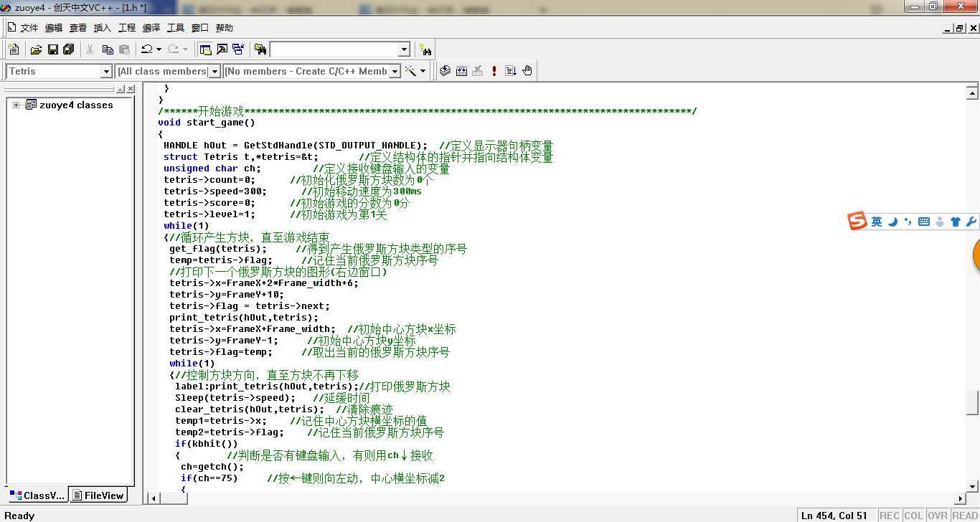
Task: Click the Paste clipboard icon
Action: pos(124,49)
